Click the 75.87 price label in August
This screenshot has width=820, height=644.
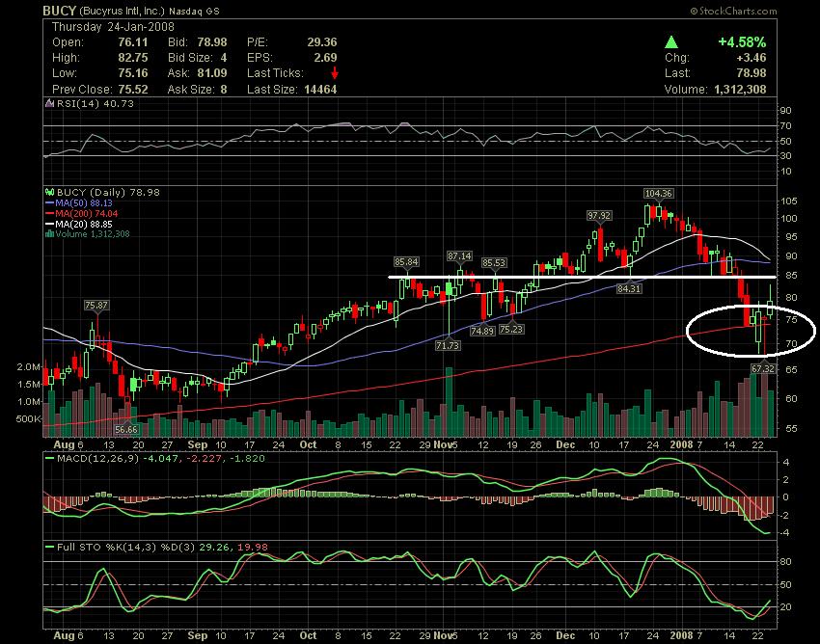[x=96, y=306]
